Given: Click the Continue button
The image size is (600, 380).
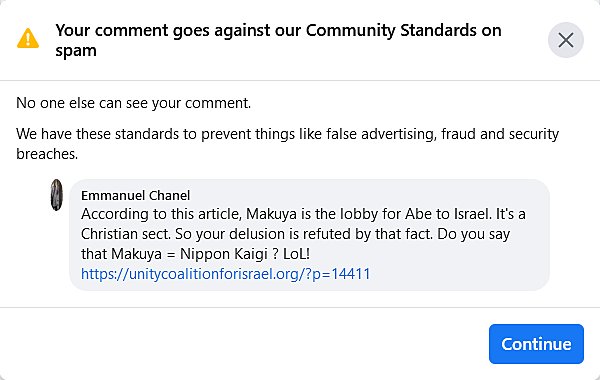Looking at the screenshot, I should point(536,344).
